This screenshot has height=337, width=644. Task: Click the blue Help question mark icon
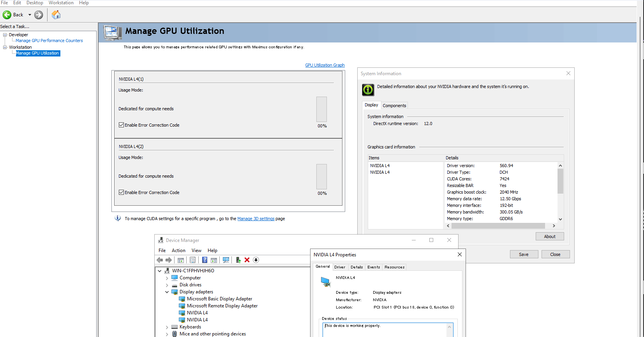[205, 260]
